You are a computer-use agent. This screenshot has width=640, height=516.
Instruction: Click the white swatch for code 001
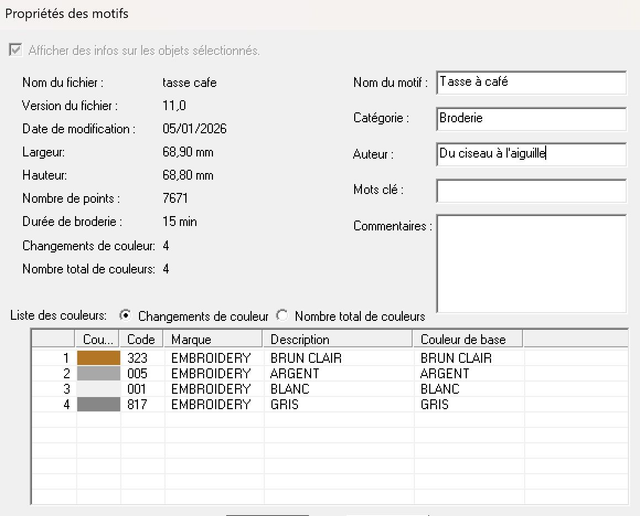click(99, 389)
